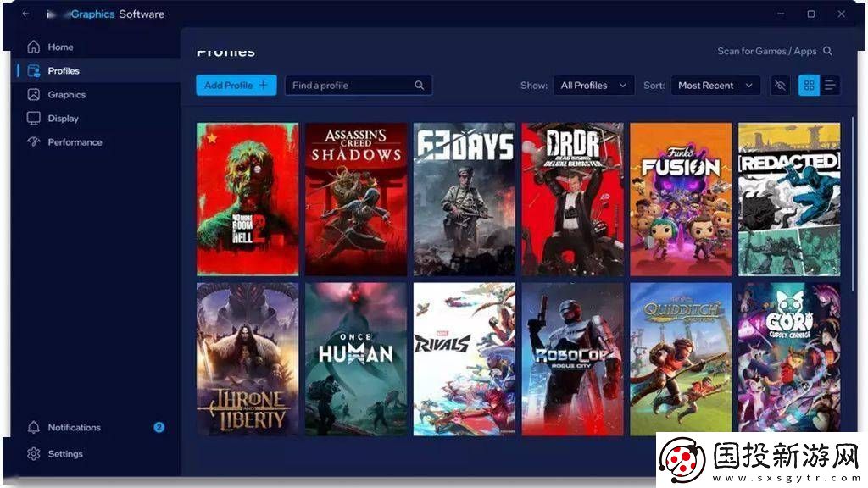Open the Home page from sidebar
The width and height of the screenshot is (868, 488).
60,47
